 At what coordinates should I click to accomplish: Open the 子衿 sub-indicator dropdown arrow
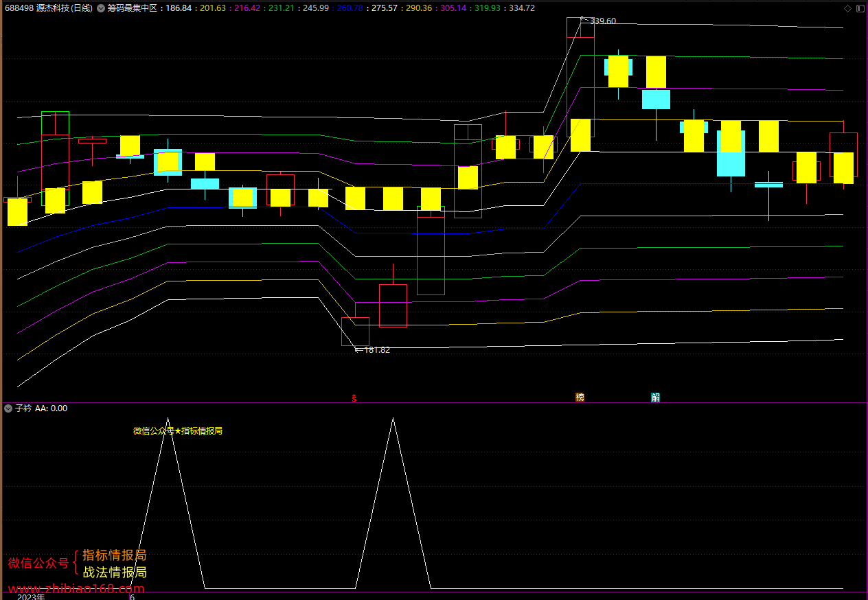pyautogui.click(x=8, y=408)
